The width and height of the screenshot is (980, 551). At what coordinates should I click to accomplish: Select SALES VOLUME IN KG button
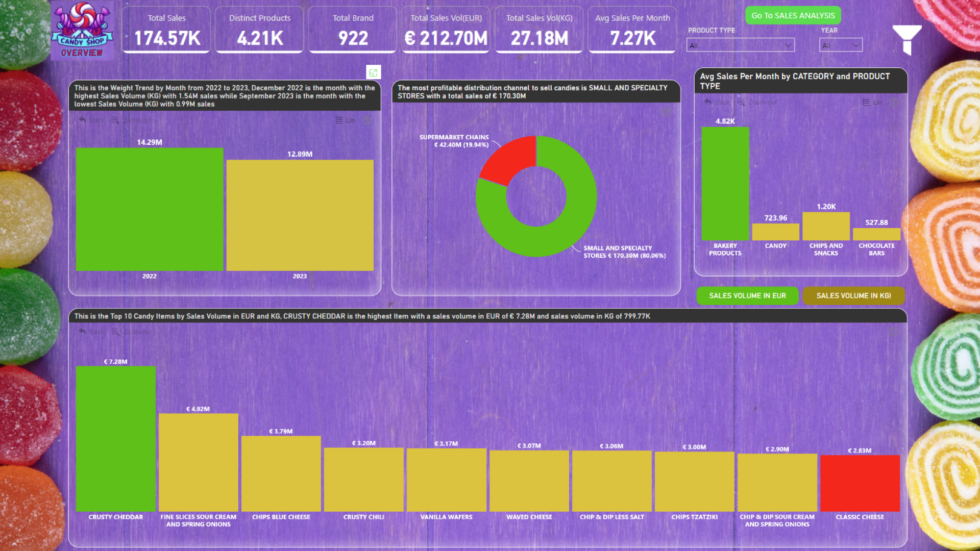[x=853, y=296]
